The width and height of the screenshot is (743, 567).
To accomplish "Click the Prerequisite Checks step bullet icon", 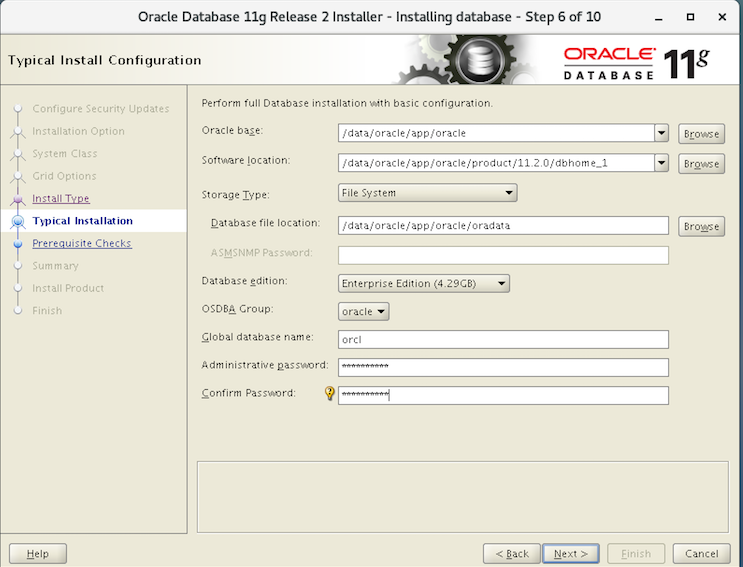I will click(18, 244).
